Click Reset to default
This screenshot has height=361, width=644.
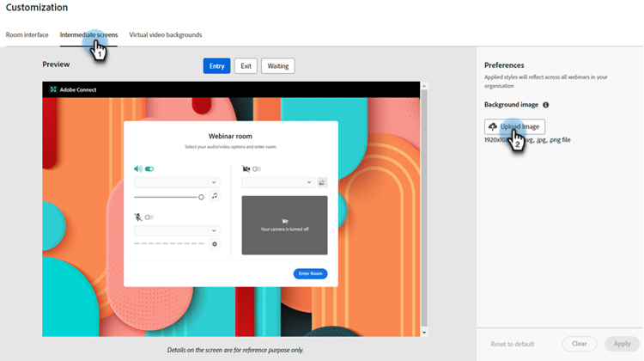coord(512,344)
